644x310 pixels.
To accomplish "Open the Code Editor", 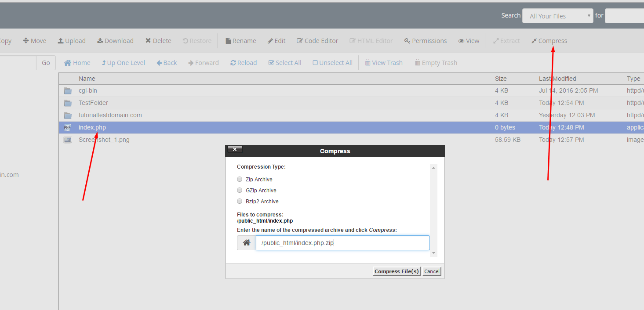I will coord(317,40).
